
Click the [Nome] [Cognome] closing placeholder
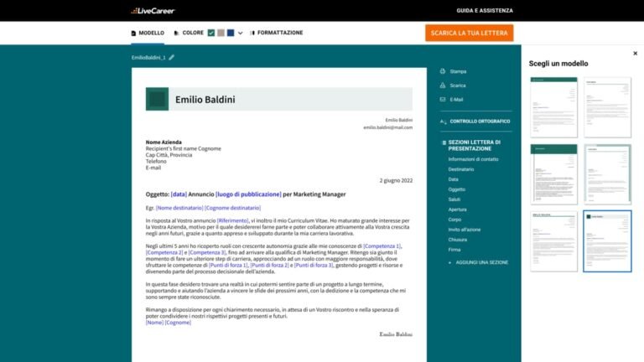(x=169, y=323)
